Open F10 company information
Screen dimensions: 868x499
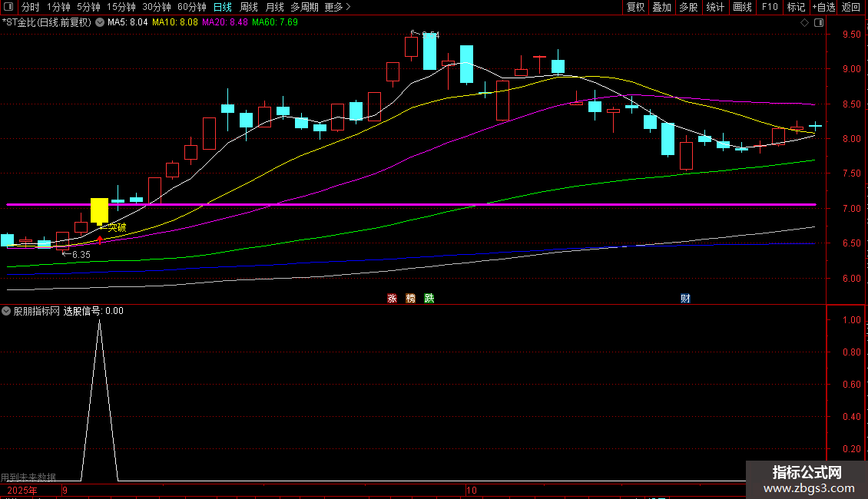[770, 7]
